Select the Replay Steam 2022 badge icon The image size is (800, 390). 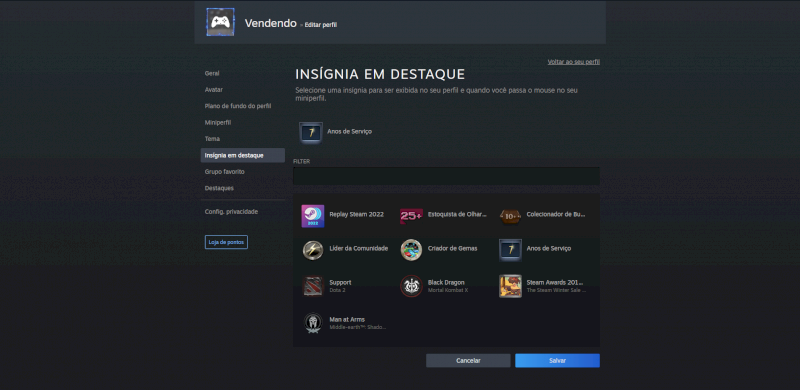313,216
